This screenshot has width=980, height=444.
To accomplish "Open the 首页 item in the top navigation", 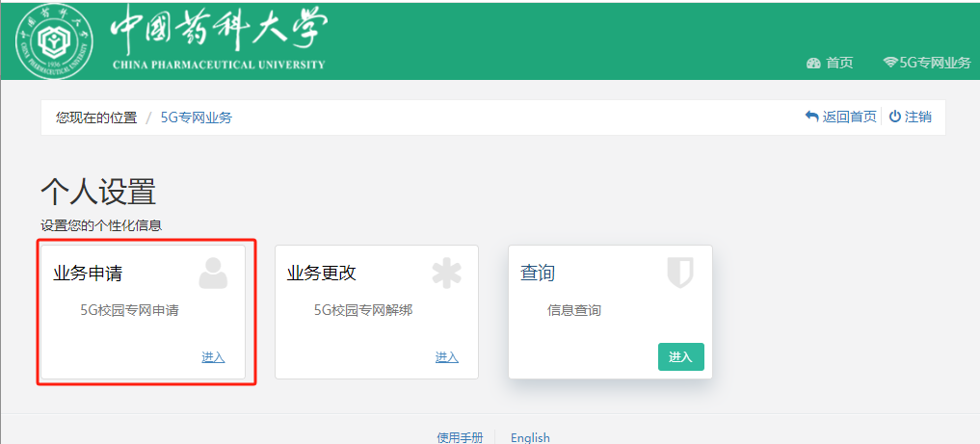I will [x=839, y=63].
